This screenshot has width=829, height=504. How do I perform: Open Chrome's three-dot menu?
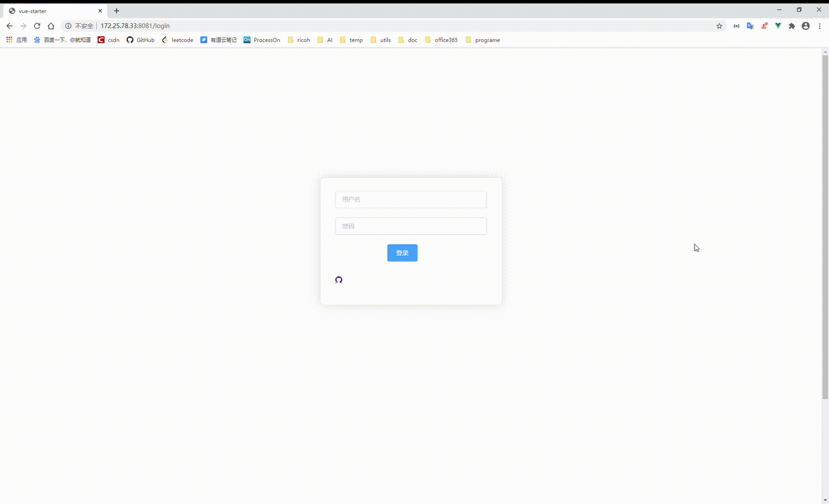(x=820, y=26)
